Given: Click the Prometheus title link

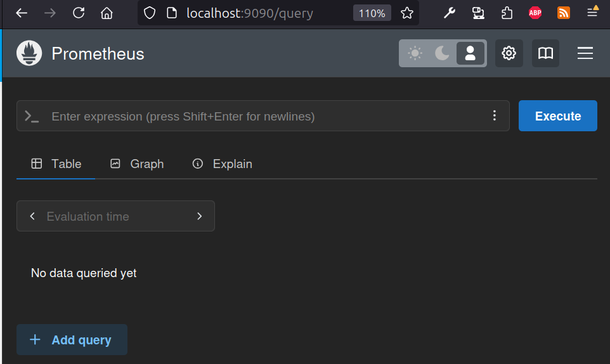Looking at the screenshot, I should pyautogui.click(x=98, y=54).
